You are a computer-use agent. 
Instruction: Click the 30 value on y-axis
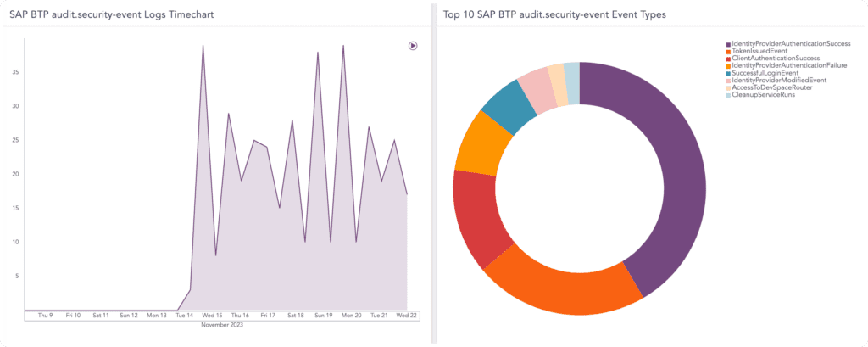coord(15,106)
